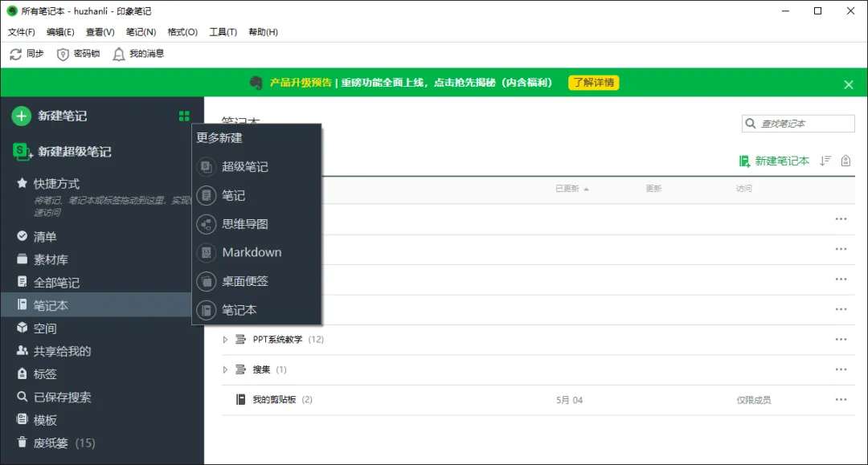
Task: Open the password lock shield icon
Action: (63, 54)
